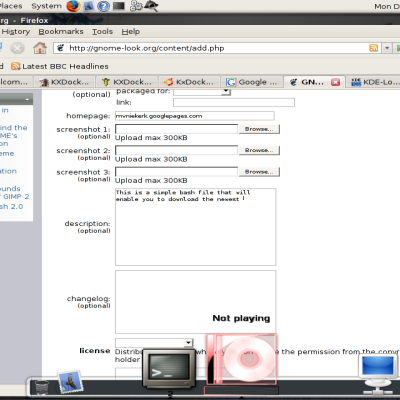Click the 'Not playing' tooltip text
This screenshot has height=400, width=400.
pyautogui.click(x=241, y=318)
